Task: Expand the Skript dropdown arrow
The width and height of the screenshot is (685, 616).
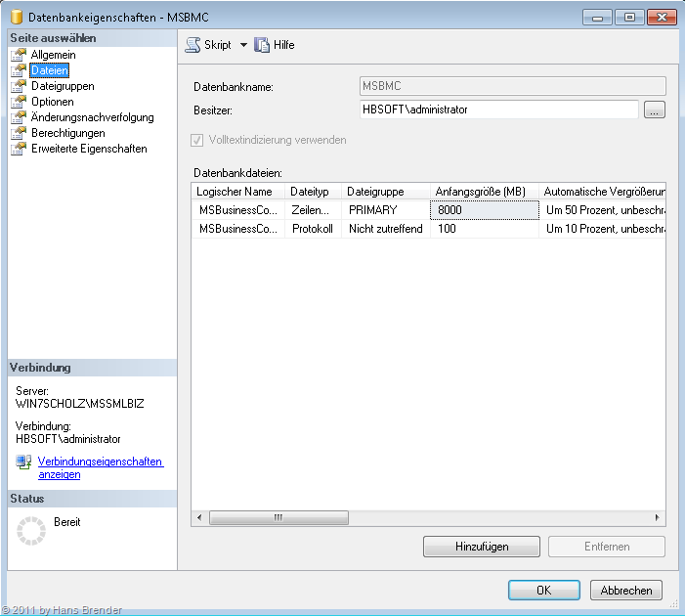Action: tap(243, 45)
